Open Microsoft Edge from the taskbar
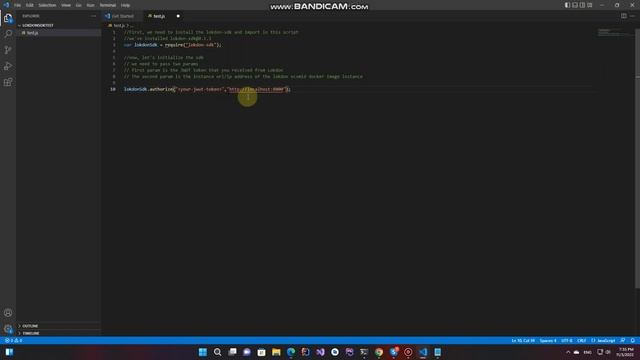640x360 pixels. coord(291,352)
